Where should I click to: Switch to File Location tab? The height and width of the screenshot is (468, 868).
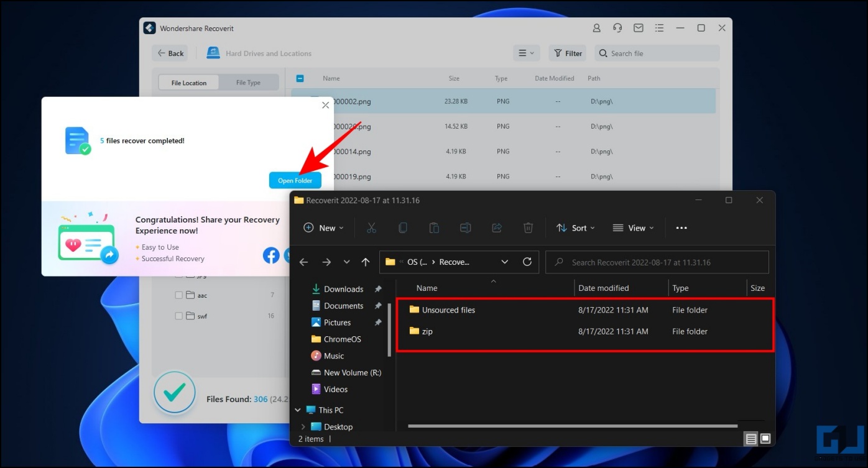click(x=189, y=83)
